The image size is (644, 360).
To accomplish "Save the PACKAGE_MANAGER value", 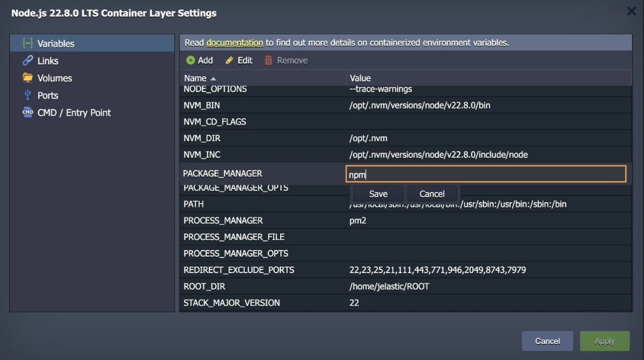I will tap(378, 194).
